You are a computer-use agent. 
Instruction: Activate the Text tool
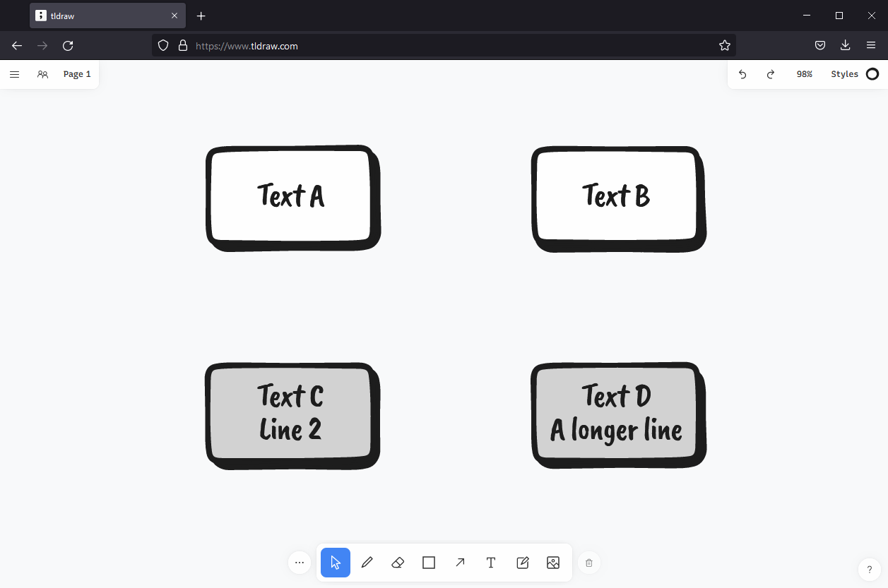490,563
